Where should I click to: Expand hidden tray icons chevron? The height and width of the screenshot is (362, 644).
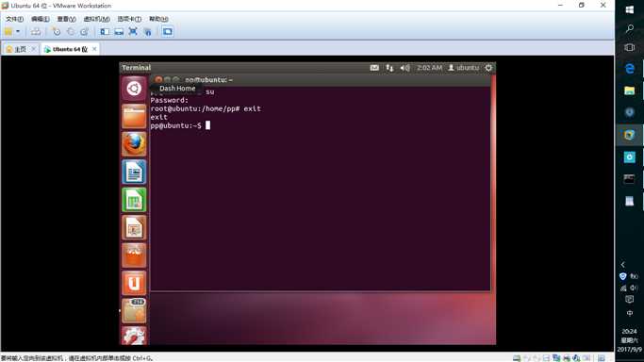tap(622, 265)
